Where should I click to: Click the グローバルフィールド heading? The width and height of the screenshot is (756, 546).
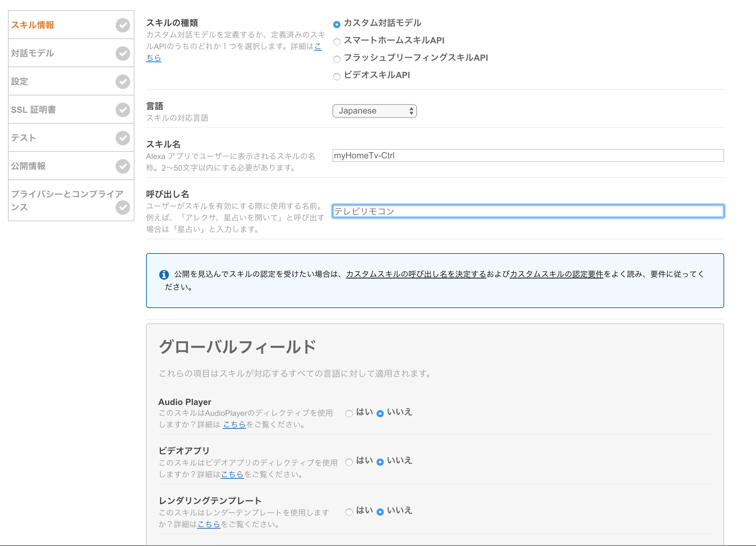click(x=237, y=347)
